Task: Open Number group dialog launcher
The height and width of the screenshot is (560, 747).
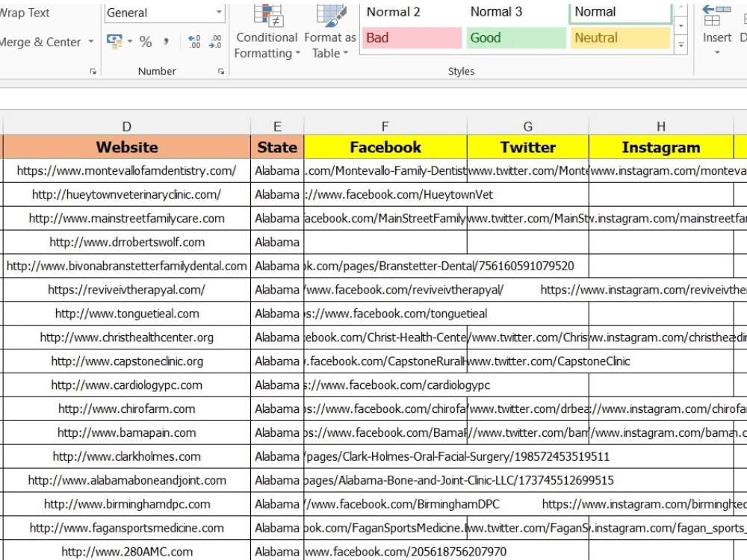Action: click(221, 72)
